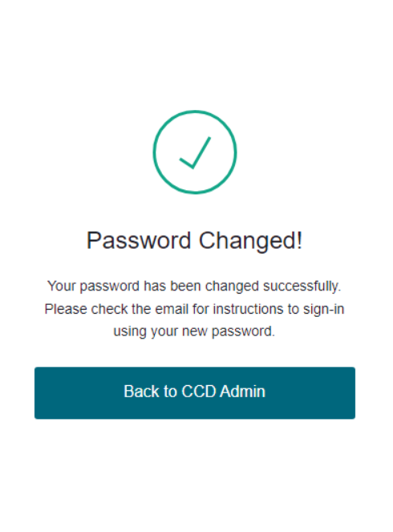Click the words 'new password' in last line

(229, 331)
